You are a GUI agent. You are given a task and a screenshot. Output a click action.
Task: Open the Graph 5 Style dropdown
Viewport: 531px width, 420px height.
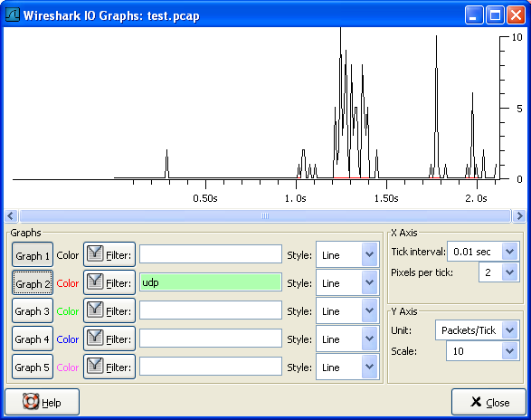[347, 367]
